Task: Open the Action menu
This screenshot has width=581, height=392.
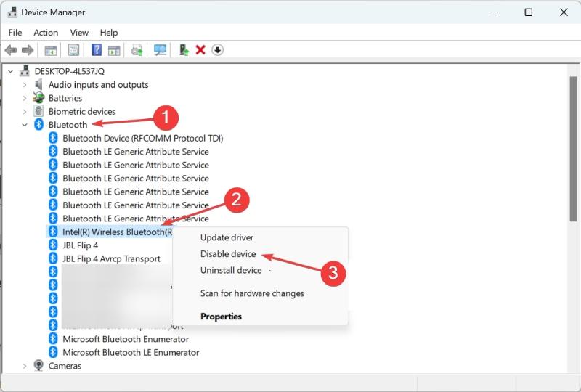Action: pos(46,33)
